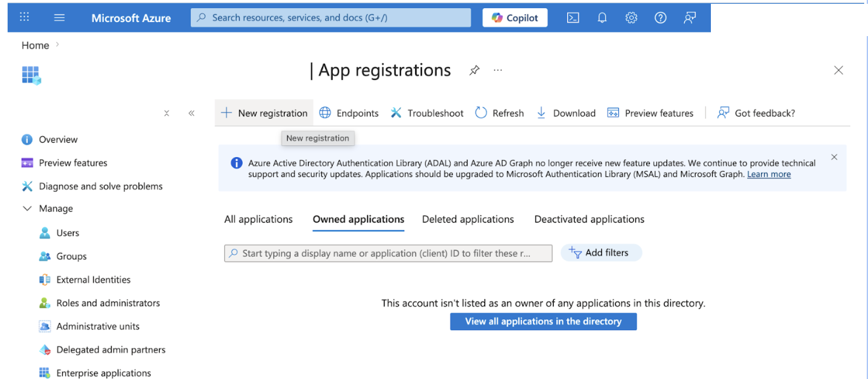Screen dimensions: 868x379
Task: Open Diagnose and solve problems
Action: click(101, 186)
